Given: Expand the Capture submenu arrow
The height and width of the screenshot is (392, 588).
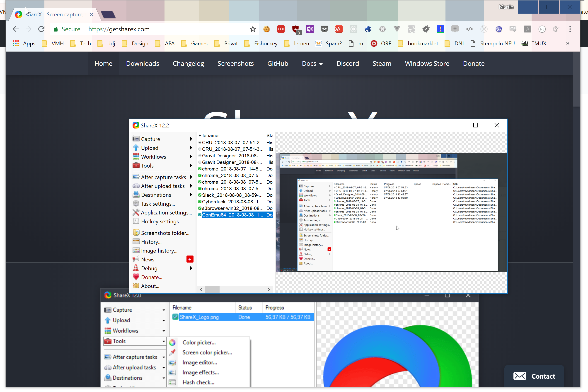Looking at the screenshot, I should point(191,139).
